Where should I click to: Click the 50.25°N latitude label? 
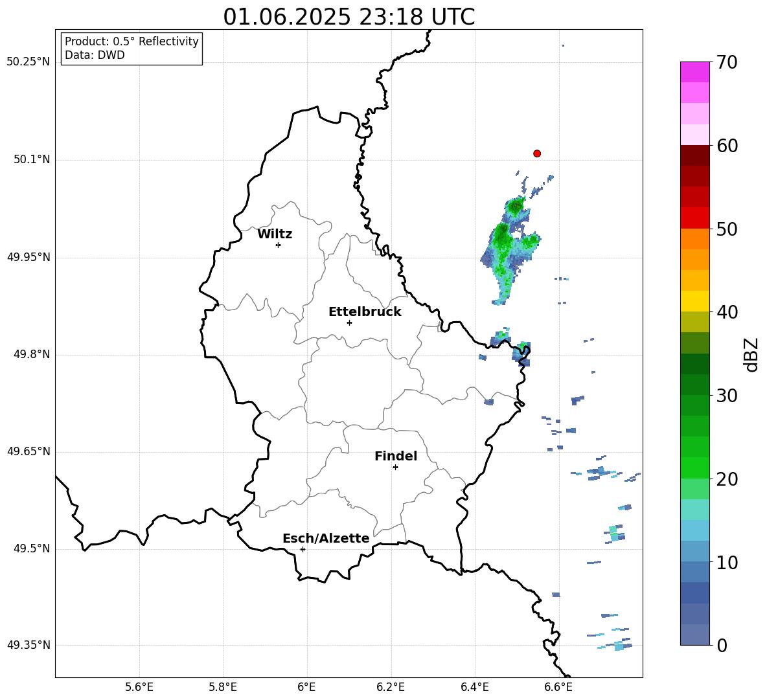29,62
